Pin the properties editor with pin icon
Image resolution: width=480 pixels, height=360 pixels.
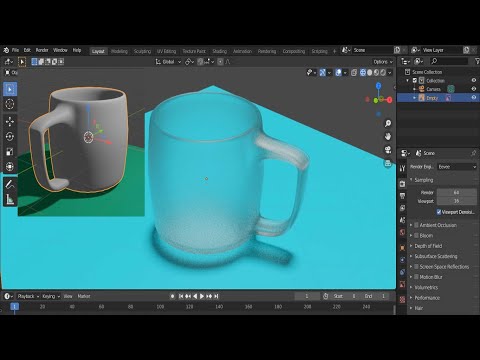tap(473, 153)
